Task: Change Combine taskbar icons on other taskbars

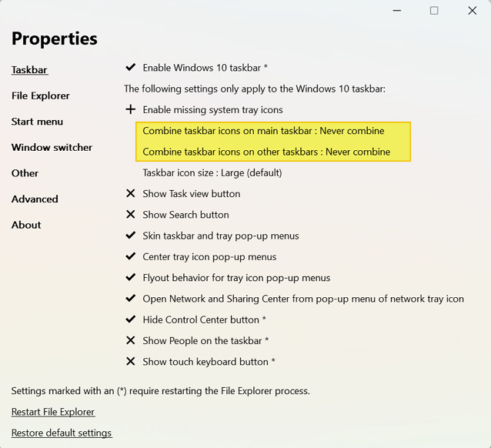Action: point(266,152)
